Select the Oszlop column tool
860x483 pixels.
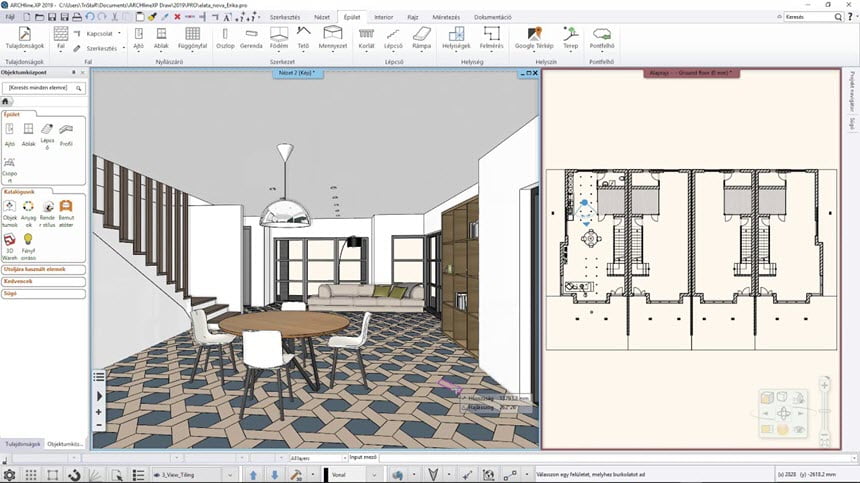pyautogui.click(x=225, y=38)
